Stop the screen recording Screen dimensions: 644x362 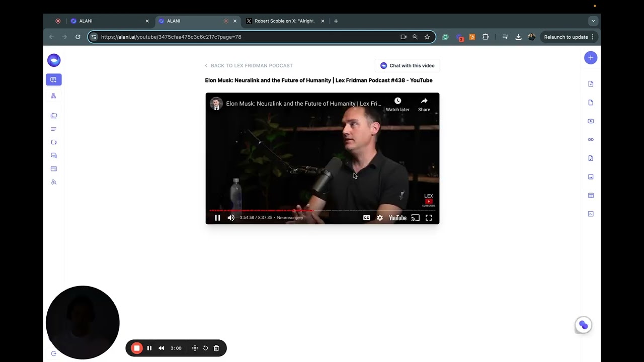pos(136,348)
